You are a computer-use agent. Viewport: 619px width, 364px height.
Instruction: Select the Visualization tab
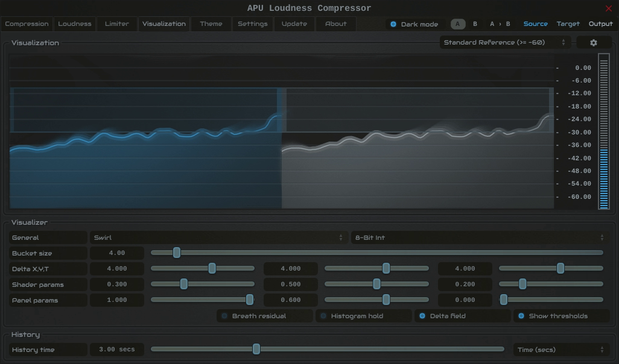[164, 24]
